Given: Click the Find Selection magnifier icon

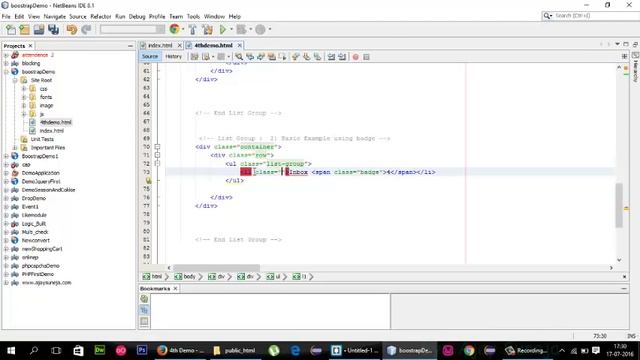Looking at the screenshot, I should pos(239,57).
